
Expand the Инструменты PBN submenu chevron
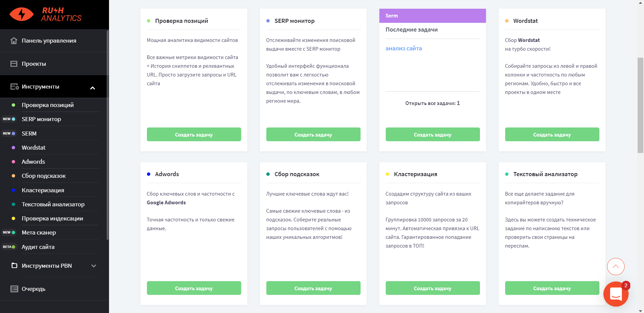(x=94, y=266)
